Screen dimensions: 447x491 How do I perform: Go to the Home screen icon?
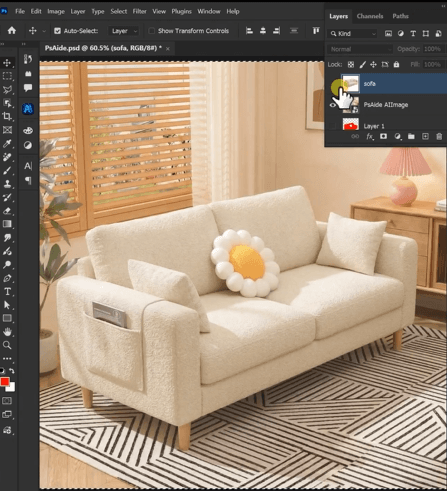(x=12, y=31)
